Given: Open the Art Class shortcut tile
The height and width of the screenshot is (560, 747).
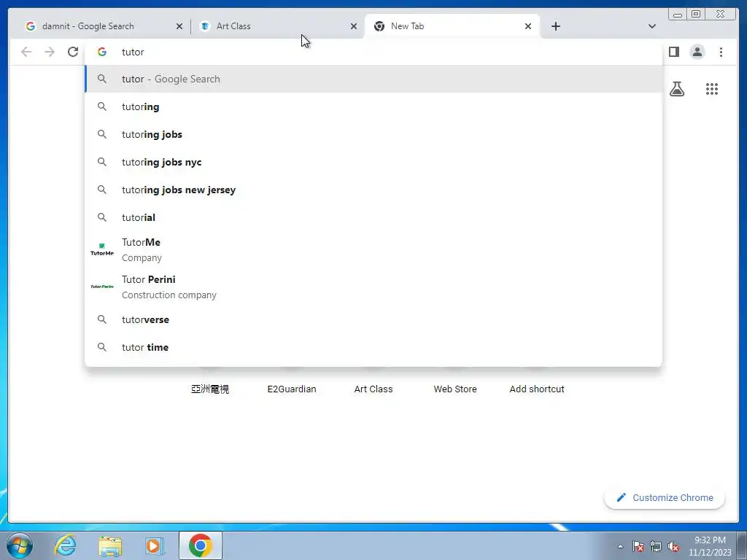Looking at the screenshot, I should coord(373,389).
